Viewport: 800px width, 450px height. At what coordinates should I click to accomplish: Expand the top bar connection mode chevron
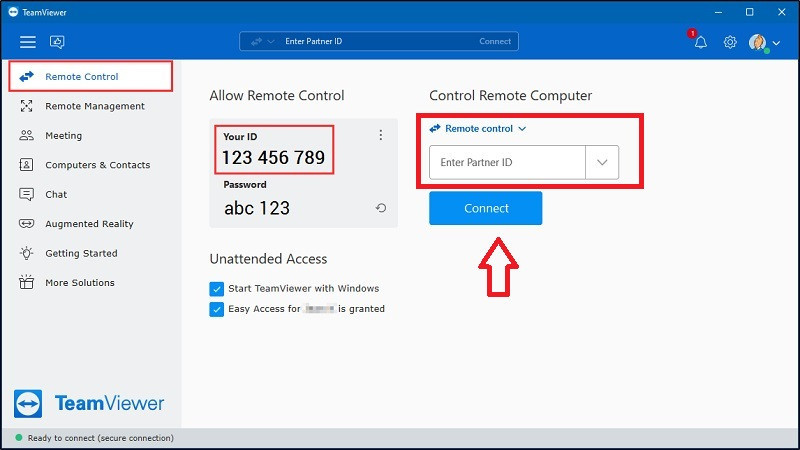(x=271, y=41)
